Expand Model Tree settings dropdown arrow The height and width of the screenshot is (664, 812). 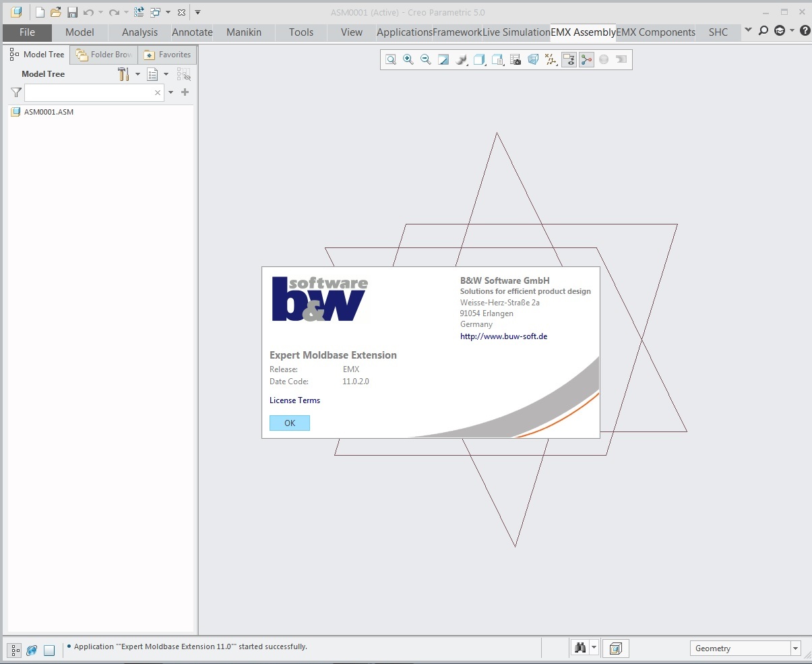point(137,74)
